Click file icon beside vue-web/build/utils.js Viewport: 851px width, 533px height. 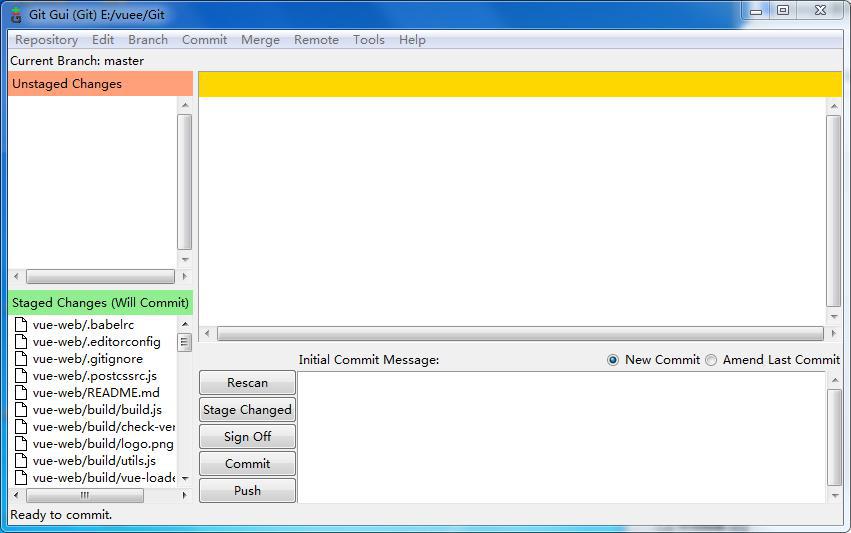(21, 460)
